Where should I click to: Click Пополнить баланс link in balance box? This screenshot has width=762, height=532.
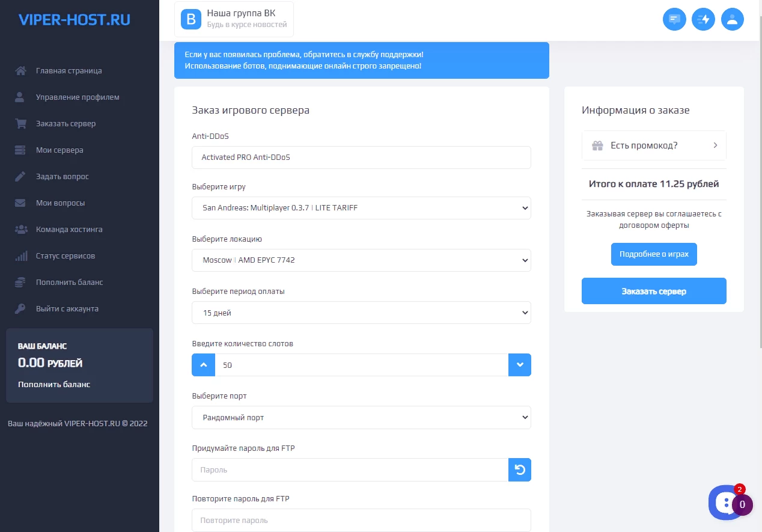54,384
